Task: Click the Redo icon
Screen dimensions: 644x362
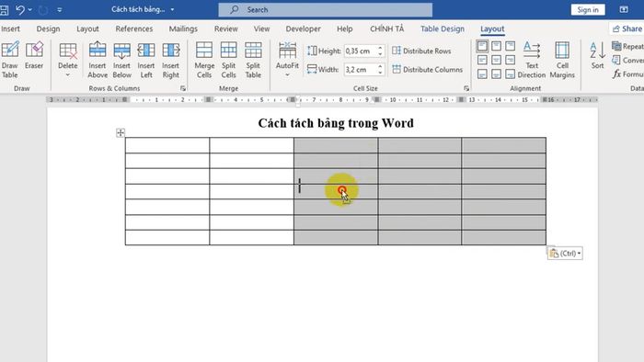Action: [43, 9]
